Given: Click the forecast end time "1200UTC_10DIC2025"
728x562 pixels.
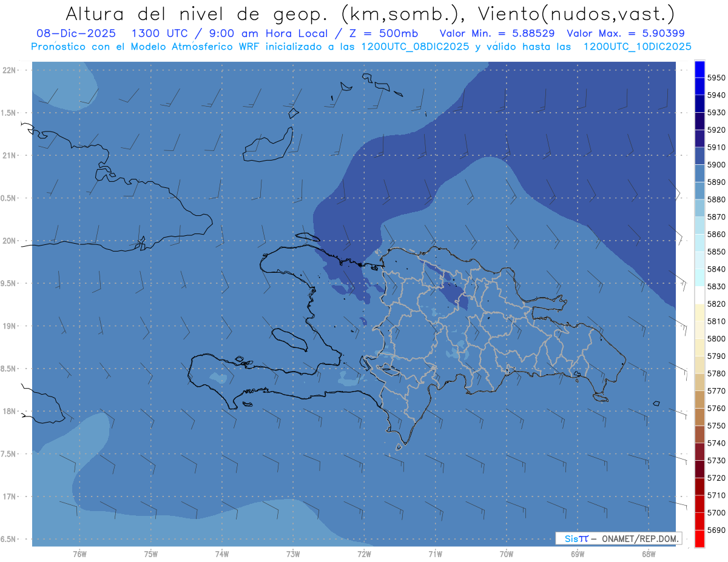Looking at the screenshot, I should [636, 47].
